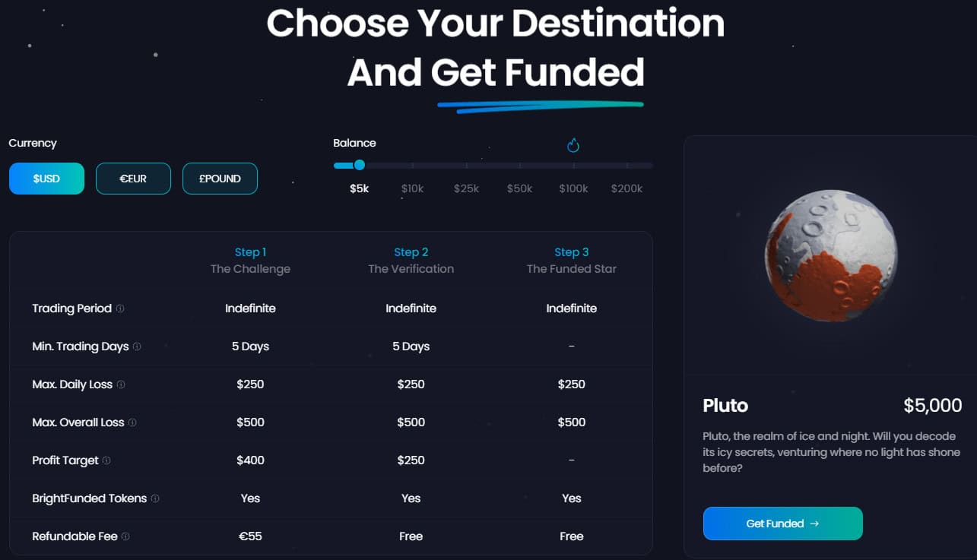Select the $50k balance label
Viewport: 977px width, 560px height.
point(519,188)
